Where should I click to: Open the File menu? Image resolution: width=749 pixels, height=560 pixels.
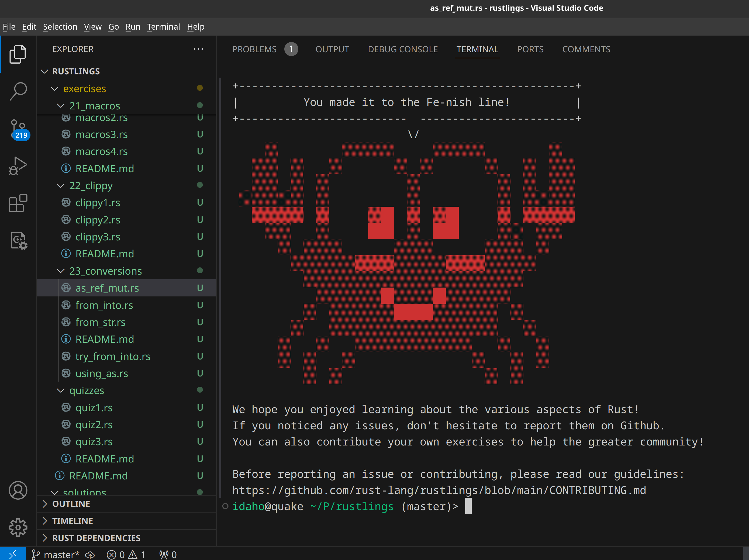(9, 27)
